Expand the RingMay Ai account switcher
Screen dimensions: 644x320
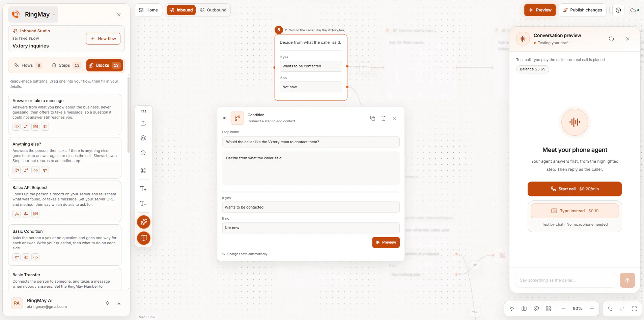(x=108, y=303)
